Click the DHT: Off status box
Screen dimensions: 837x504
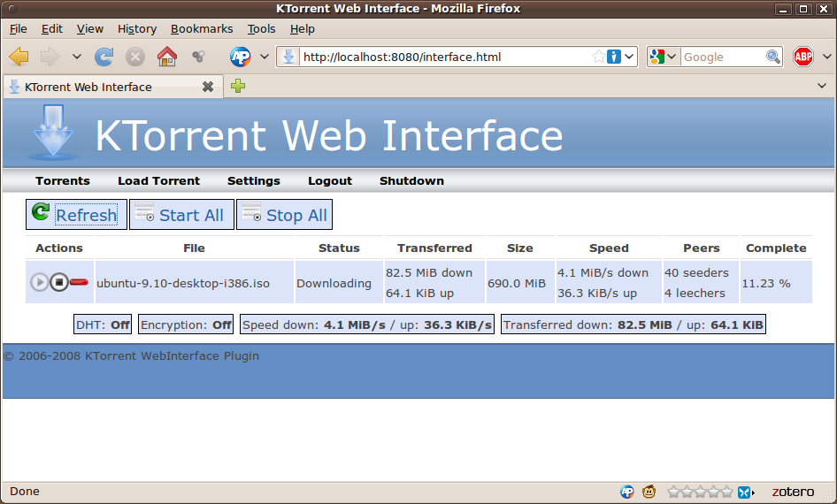[x=103, y=325]
